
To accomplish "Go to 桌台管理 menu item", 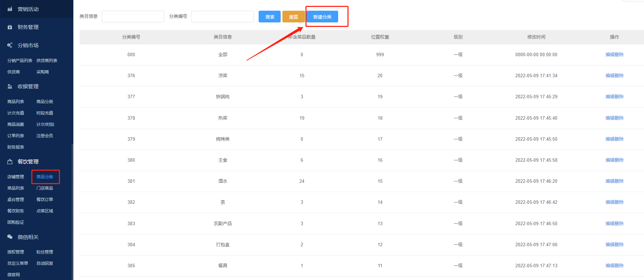I will [15, 200].
